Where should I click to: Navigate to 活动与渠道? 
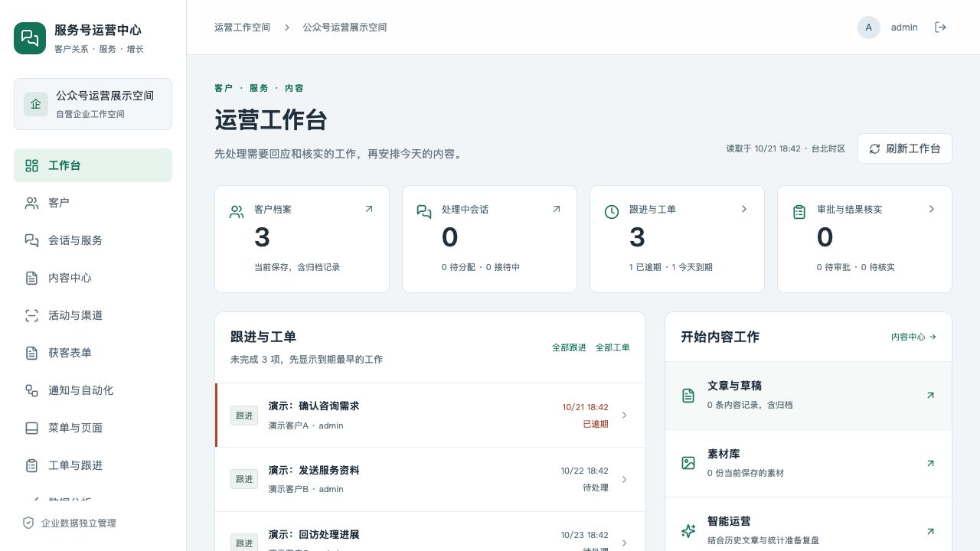[x=93, y=315]
